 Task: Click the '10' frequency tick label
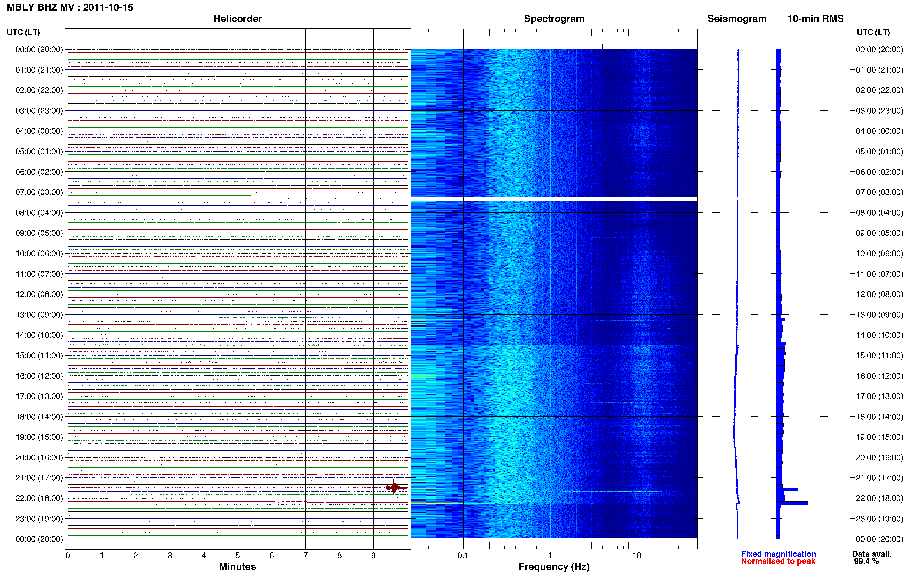click(x=636, y=555)
